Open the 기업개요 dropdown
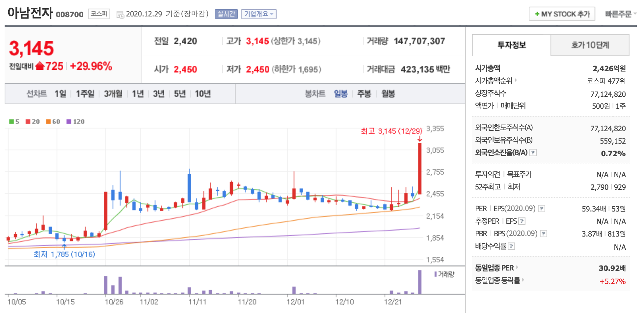Image resolution: width=644 pixels, height=313 pixels. click(258, 14)
